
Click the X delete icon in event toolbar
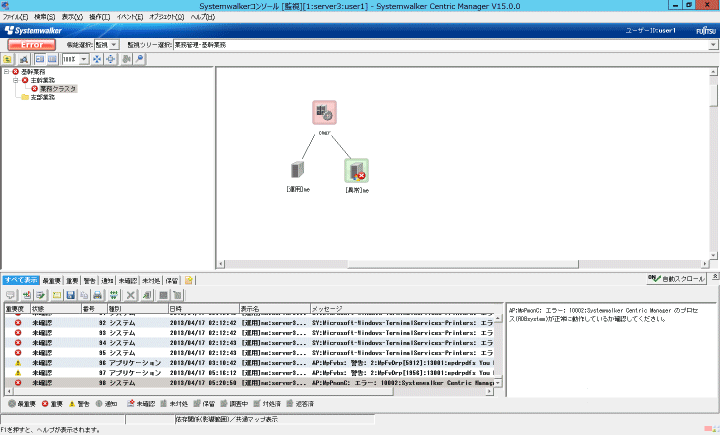tap(131, 296)
